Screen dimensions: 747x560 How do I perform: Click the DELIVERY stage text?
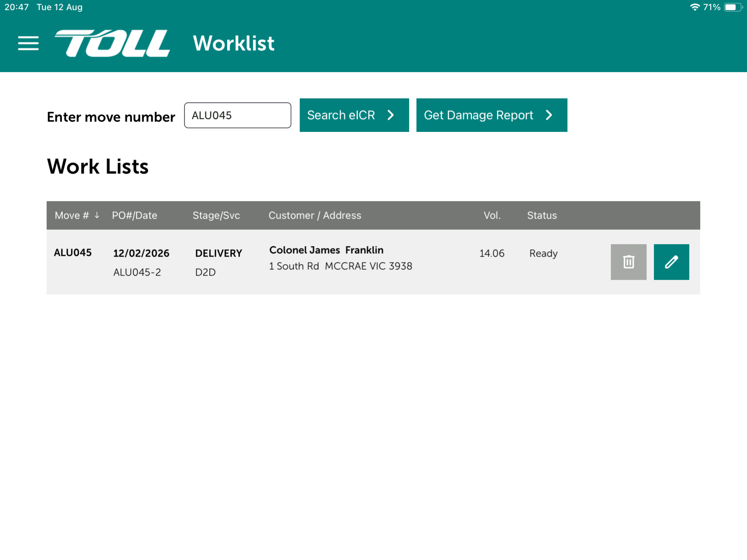[x=219, y=253]
